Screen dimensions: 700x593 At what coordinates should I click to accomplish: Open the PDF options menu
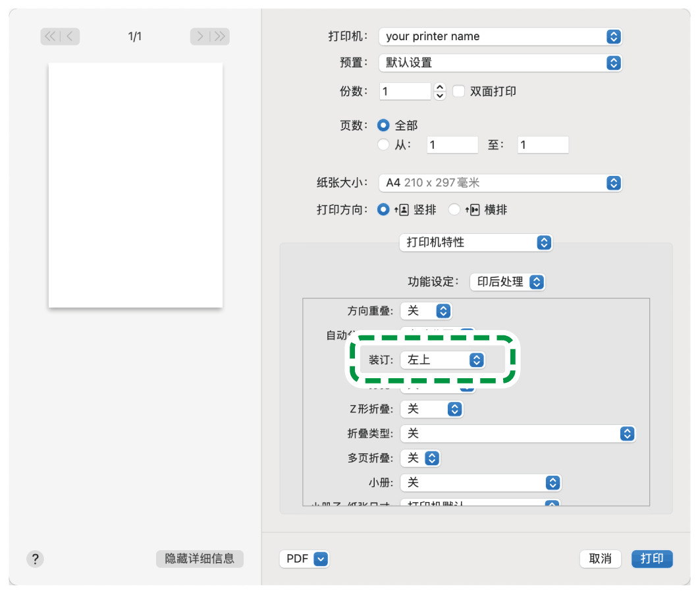point(304,559)
